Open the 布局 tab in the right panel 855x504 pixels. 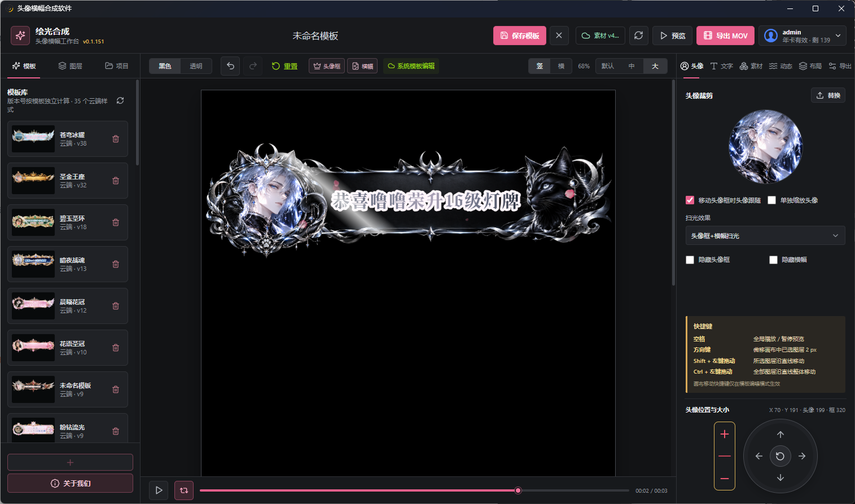point(810,66)
